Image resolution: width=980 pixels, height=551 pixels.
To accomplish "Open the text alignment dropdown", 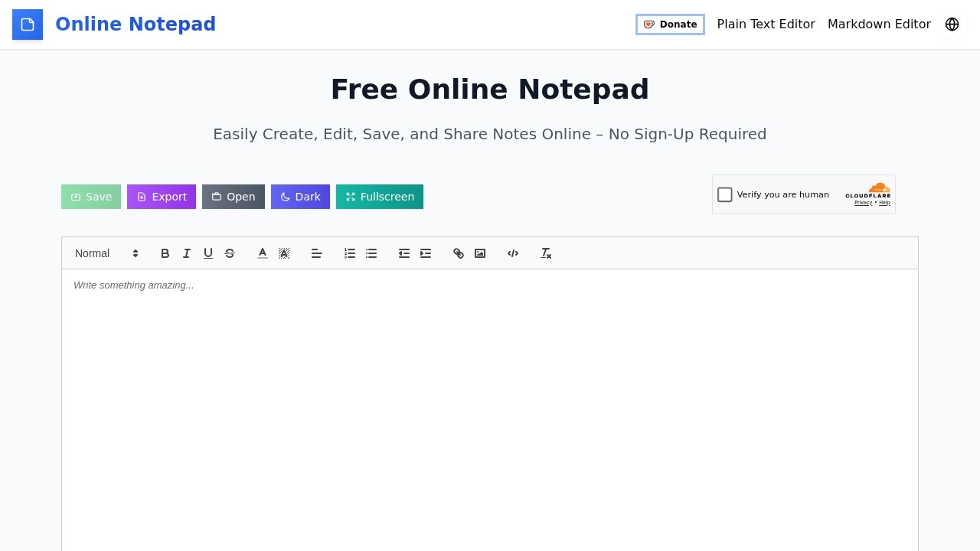I will [317, 253].
